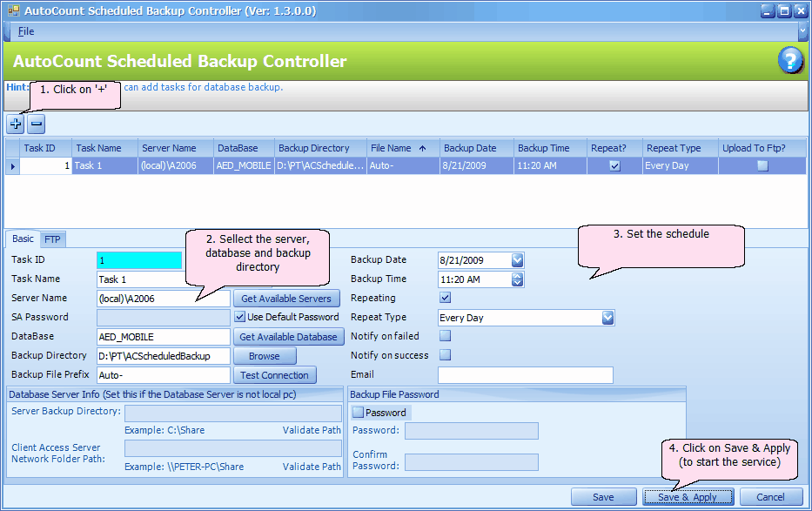Click Get Available Database button
Image resolution: width=812 pixels, height=511 pixels.
coord(288,337)
